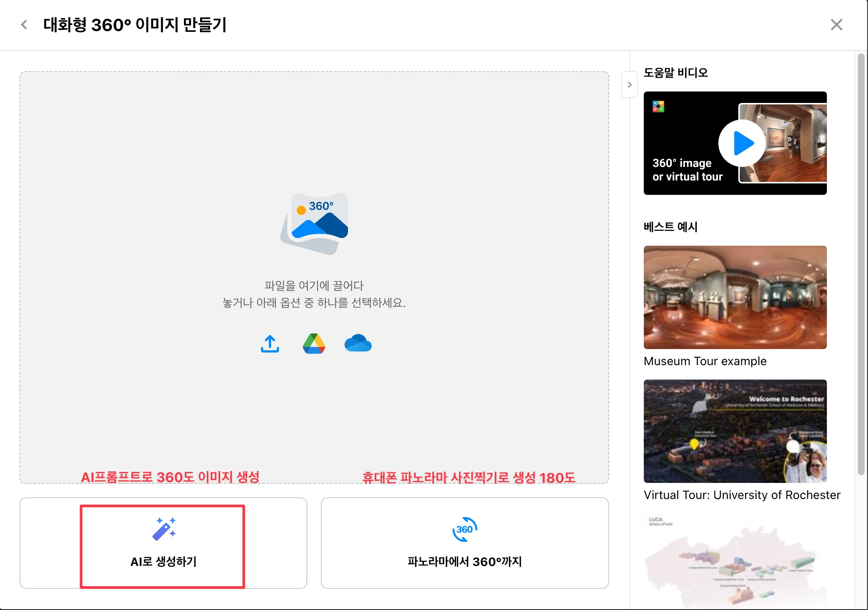Open the Museum Tour example thumbnail
Viewport: 868px width, 610px height.
pyautogui.click(x=735, y=297)
